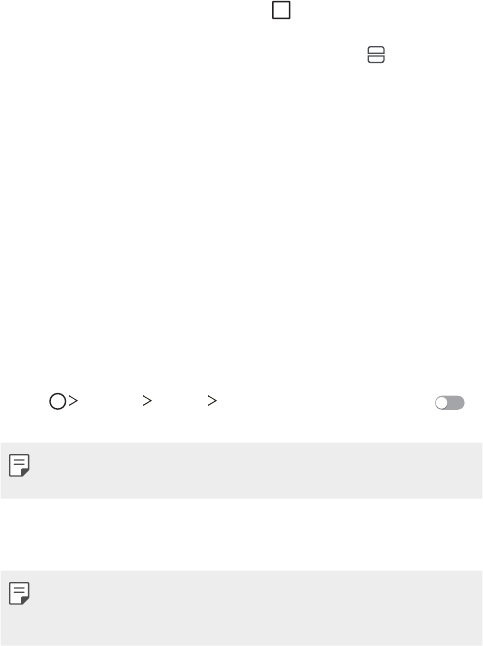Click the text lines inside the lower note icon
Image resolution: width=483 pixels, height=646 pixels.
(x=19, y=589)
